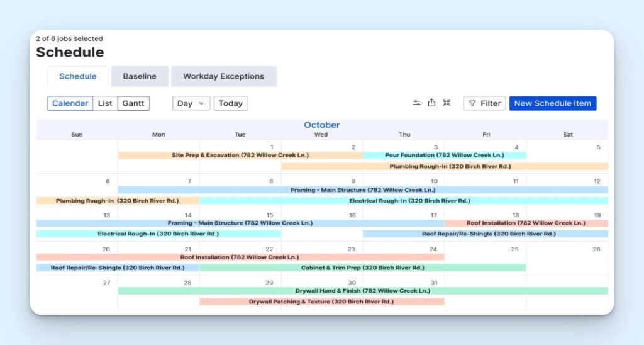644x345 pixels.
Task: Open Roof Installation bar starting October 18
Action: pyautogui.click(x=526, y=223)
